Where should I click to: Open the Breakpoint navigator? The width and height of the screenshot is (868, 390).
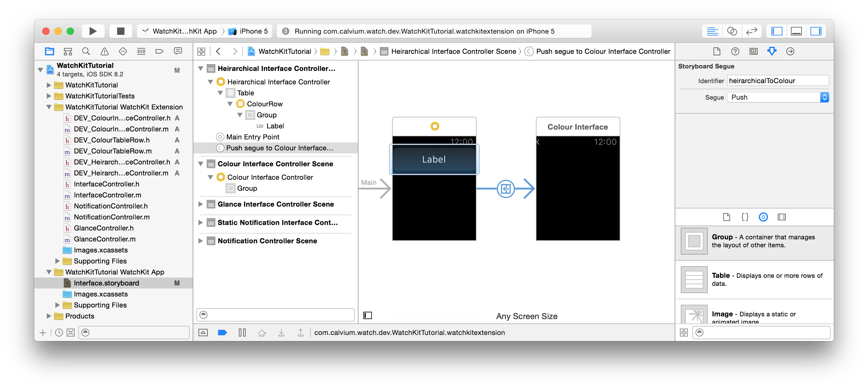[159, 51]
